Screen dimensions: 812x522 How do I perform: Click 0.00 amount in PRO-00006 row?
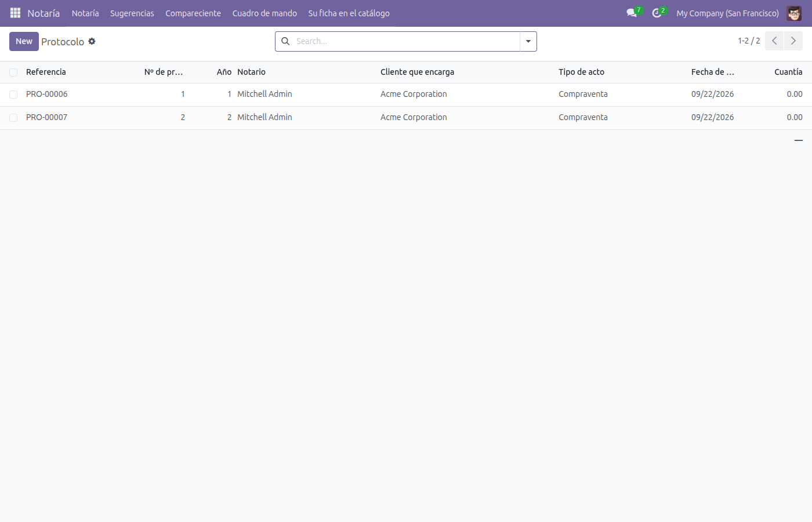[795, 94]
